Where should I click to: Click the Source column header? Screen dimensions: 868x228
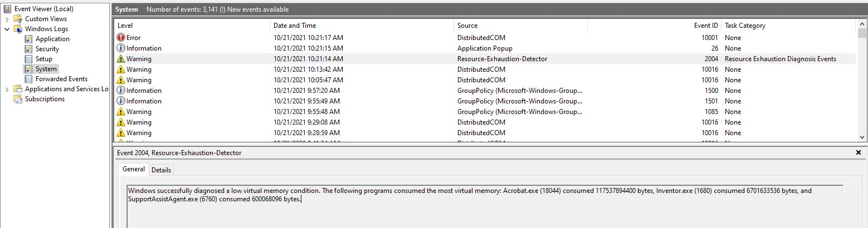[467, 26]
